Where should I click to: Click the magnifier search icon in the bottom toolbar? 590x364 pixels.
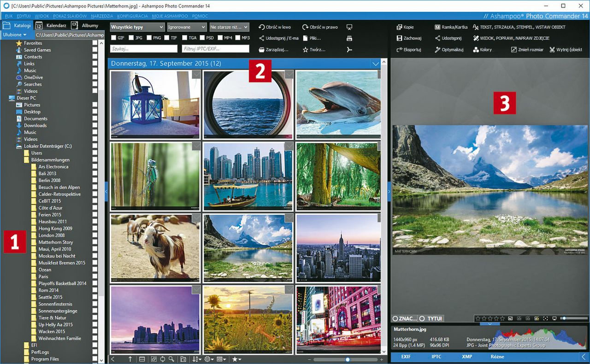pyautogui.click(x=171, y=359)
